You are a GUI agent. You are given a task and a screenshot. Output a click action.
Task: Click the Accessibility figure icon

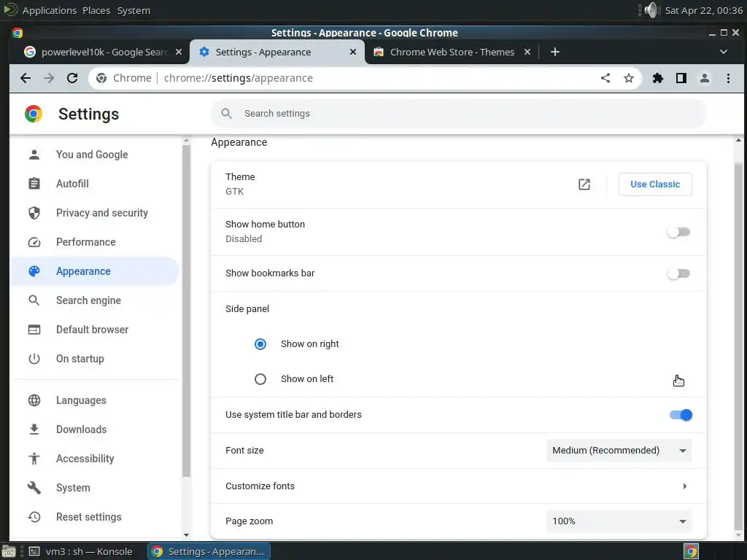pos(34,459)
